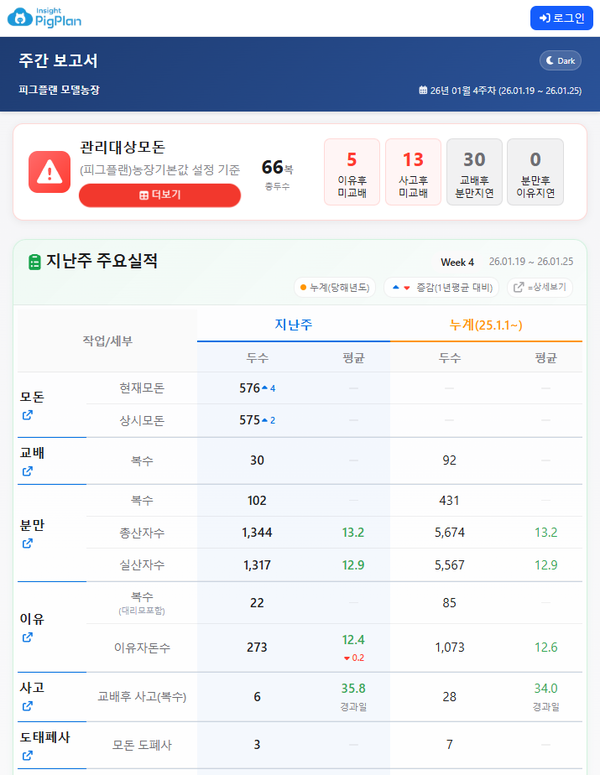Screen dimensions: 600x775
Task: Select the 지난주 column header
Action: click(293, 325)
